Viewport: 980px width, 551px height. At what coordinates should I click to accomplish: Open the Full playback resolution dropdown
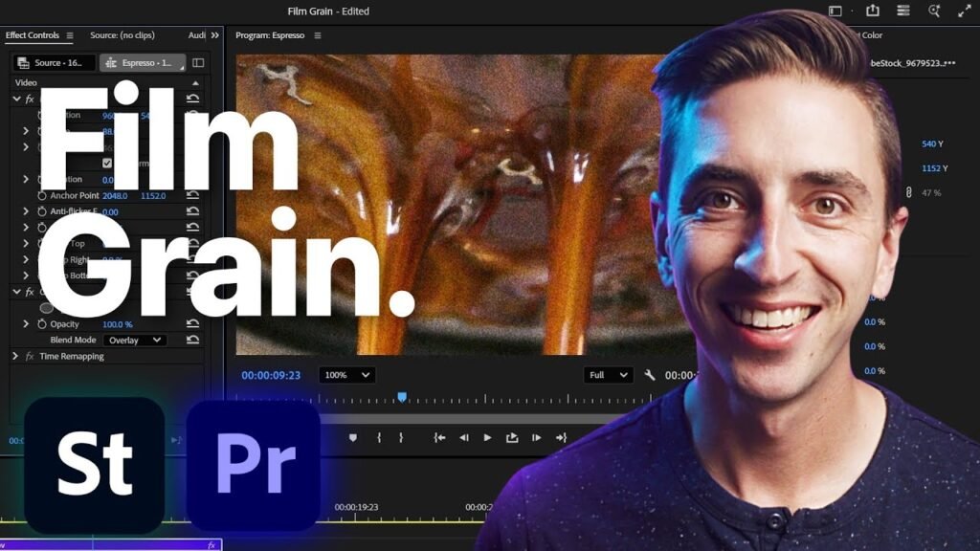608,375
